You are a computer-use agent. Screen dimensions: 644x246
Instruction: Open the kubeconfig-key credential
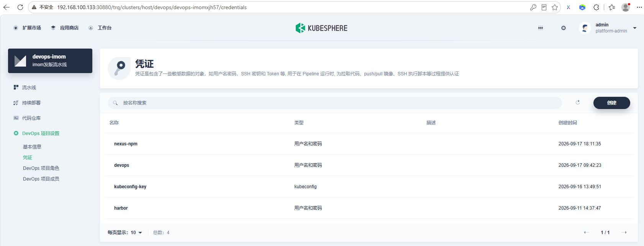pos(130,187)
